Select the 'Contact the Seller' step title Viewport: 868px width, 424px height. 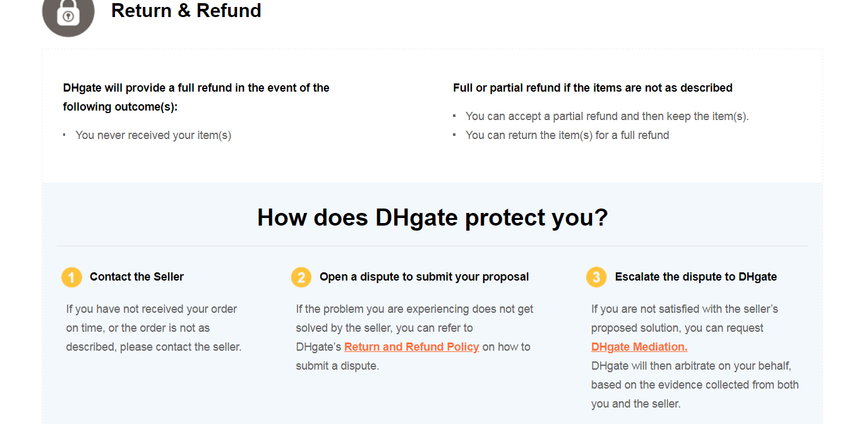(137, 277)
